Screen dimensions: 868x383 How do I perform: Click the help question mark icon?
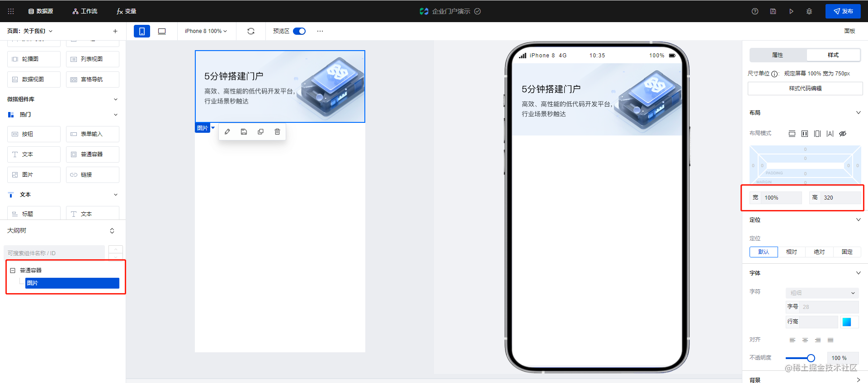pyautogui.click(x=755, y=11)
